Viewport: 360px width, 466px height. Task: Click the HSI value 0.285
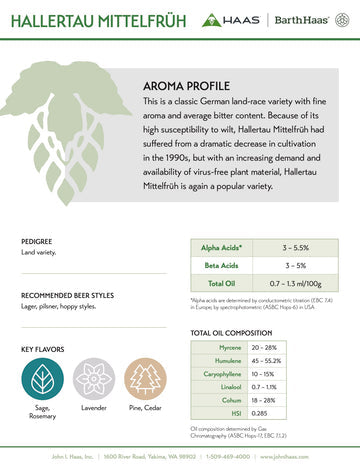tap(259, 413)
